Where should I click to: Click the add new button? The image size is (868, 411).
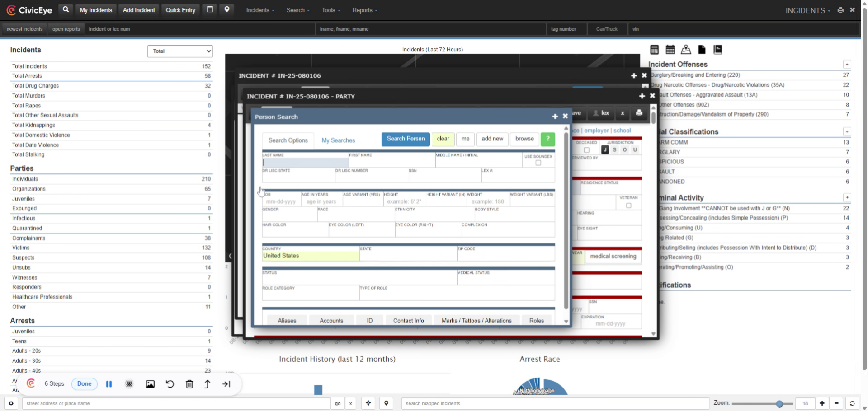pyautogui.click(x=492, y=139)
